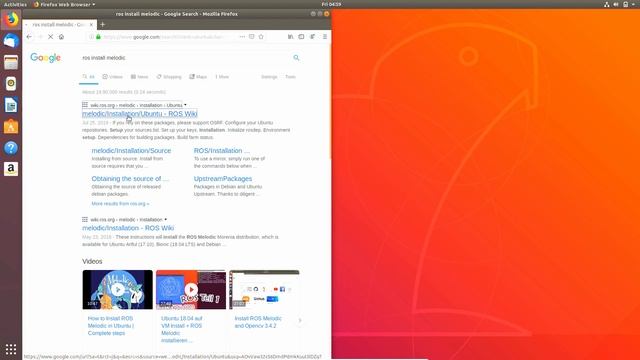Screen dimensions: 640x360
Task: Open the Firefox hamburger menu
Action: coord(325,37)
